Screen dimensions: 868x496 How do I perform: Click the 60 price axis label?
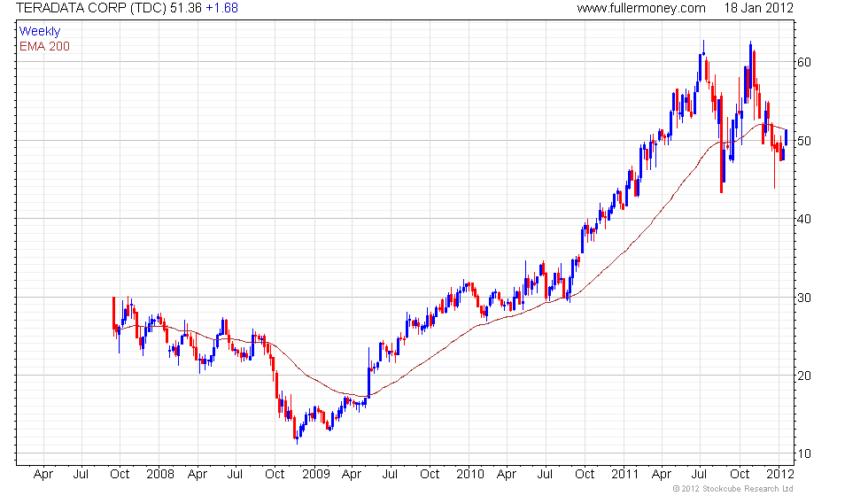(804, 62)
